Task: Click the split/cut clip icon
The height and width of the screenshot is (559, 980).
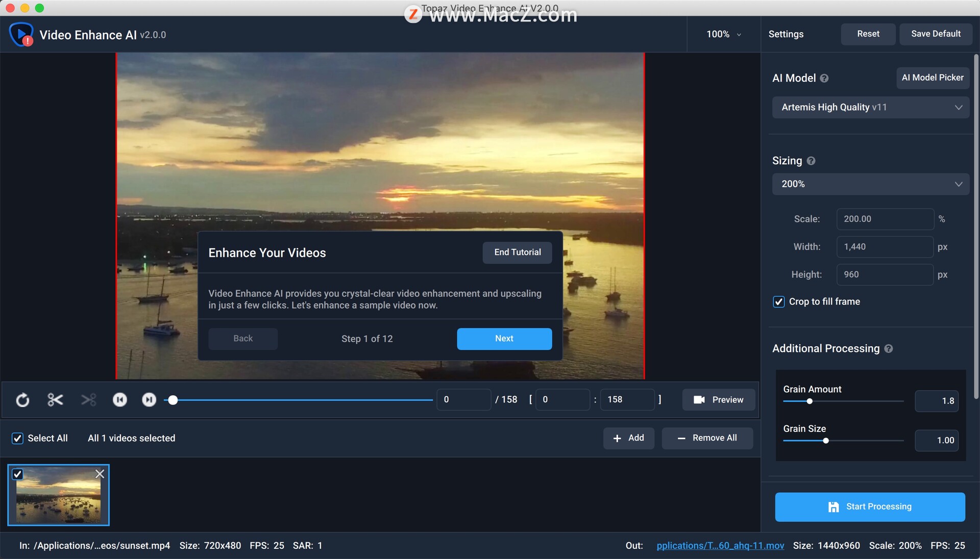Action: (55, 399)
